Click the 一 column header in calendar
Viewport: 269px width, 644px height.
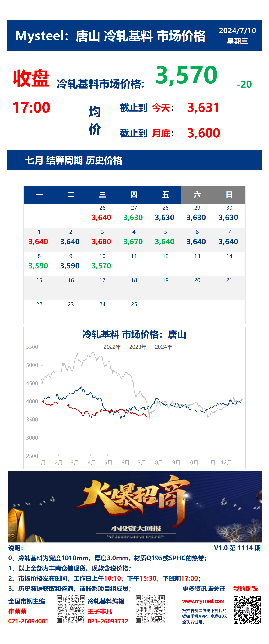coord(39,195)
